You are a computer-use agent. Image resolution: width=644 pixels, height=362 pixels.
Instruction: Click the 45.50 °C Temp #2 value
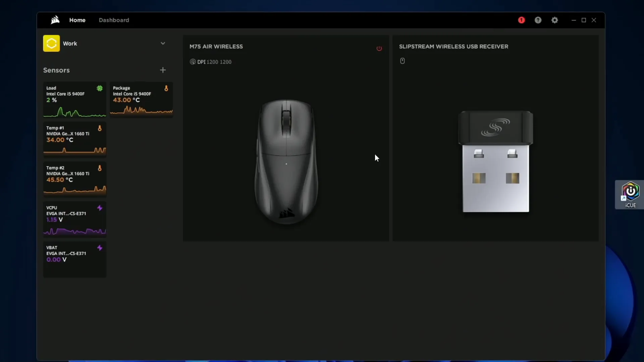click(59, 180)
